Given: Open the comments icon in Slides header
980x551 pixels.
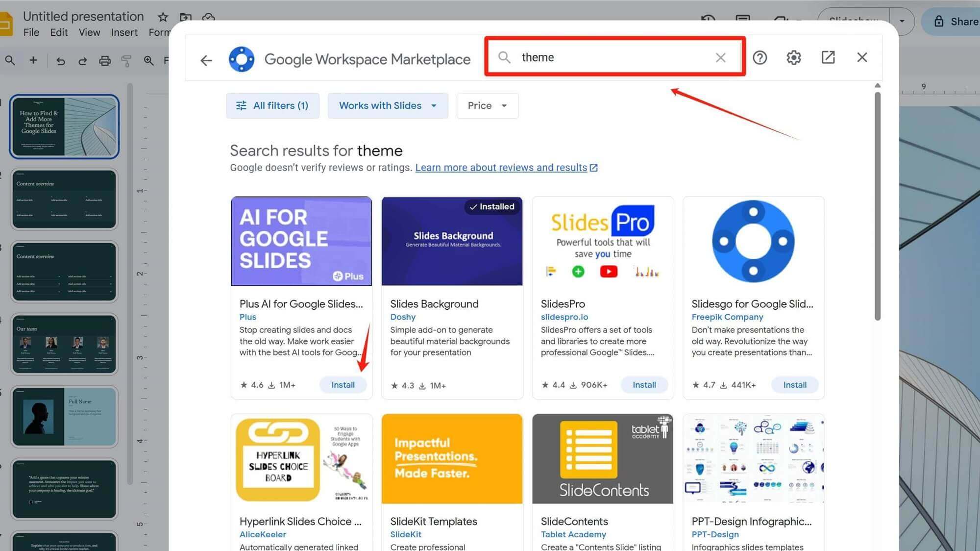Looking at the screenshot, I should tap(743, 20).
